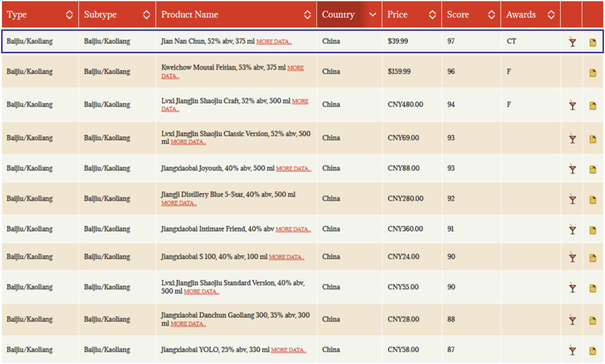
Task: Click cocktail icon for Jiangxiaobai S 100 row
Action: (572, 257)
